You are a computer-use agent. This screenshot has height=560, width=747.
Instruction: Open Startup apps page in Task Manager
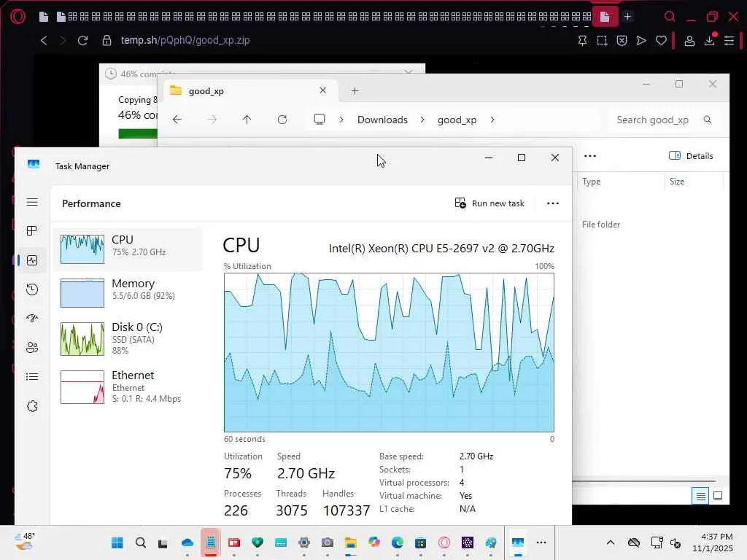point(32,319)
